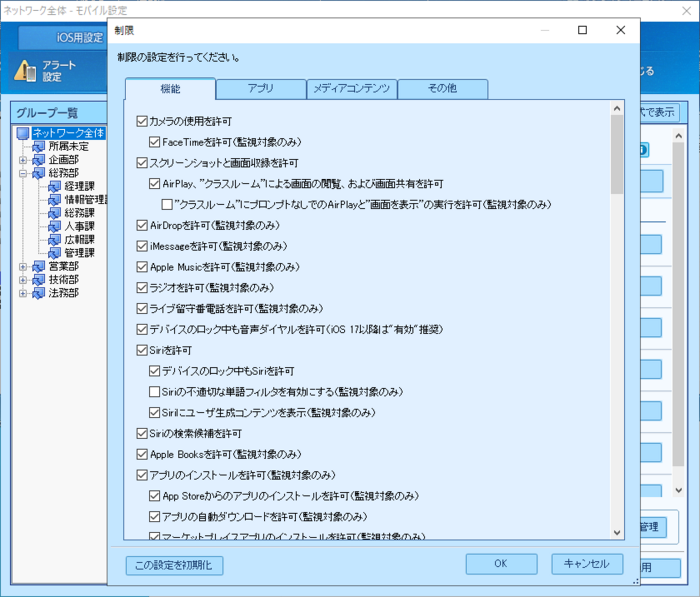The width and height of the screenshot is (700, 597).
Task: Click the アラート設定 warning icon
Action: click(24, 70)
